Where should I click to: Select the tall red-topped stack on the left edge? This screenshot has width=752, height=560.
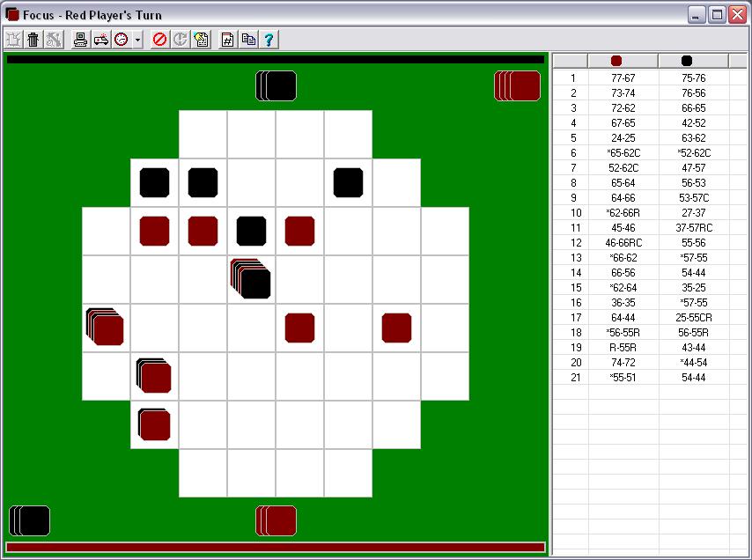105,327
